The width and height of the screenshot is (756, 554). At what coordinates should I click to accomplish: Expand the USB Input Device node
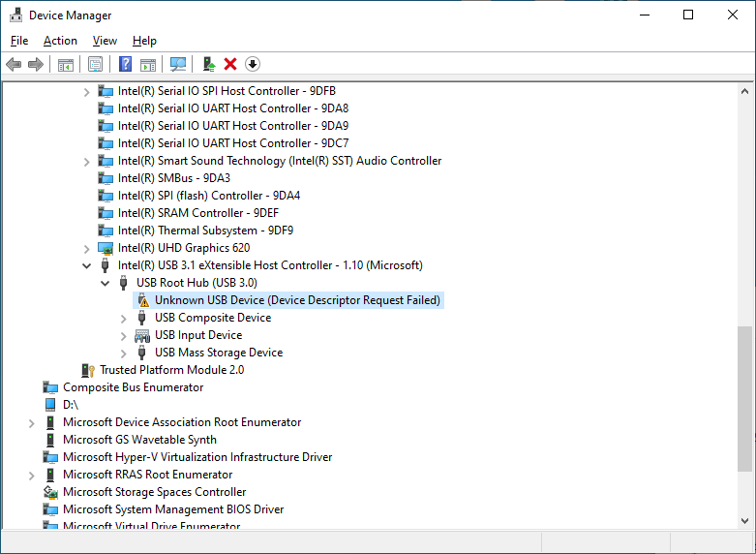coord(124,336)
